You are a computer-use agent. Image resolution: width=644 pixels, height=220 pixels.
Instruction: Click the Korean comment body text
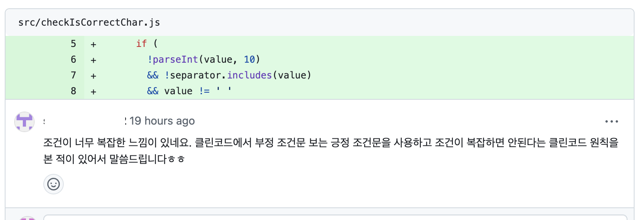point(331,151)
